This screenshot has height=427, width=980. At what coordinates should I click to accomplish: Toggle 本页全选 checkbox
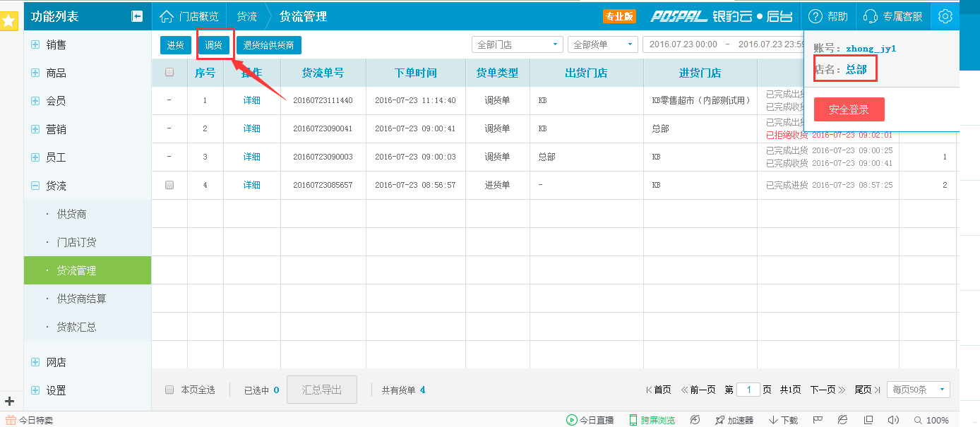pos(169,390)
